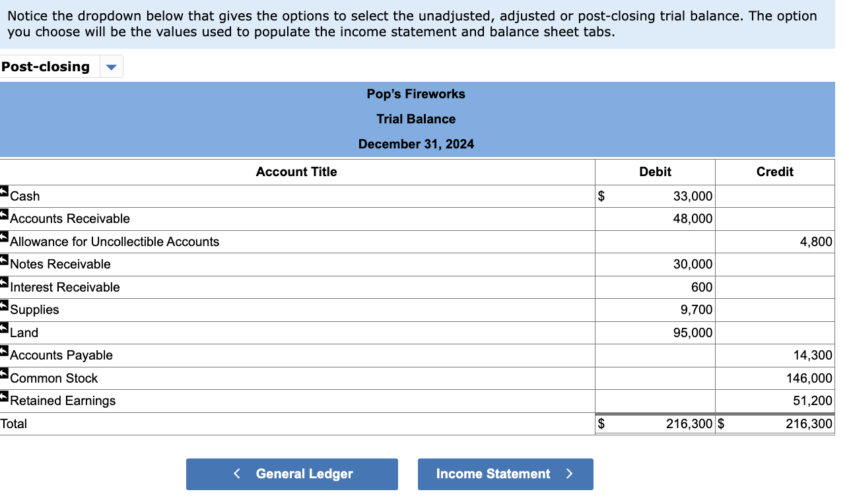Screen dimensions: 849x504
Task: Select the arrow icon next to Supplies
Action: (x=3, y=305)
